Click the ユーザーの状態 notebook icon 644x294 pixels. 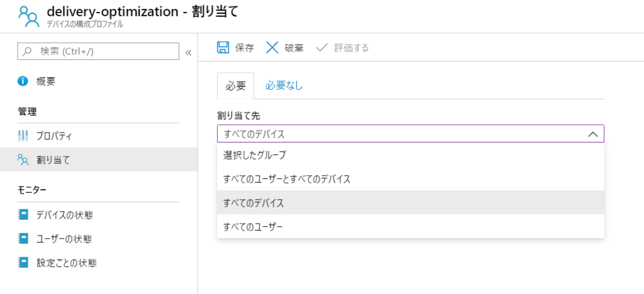23,238
